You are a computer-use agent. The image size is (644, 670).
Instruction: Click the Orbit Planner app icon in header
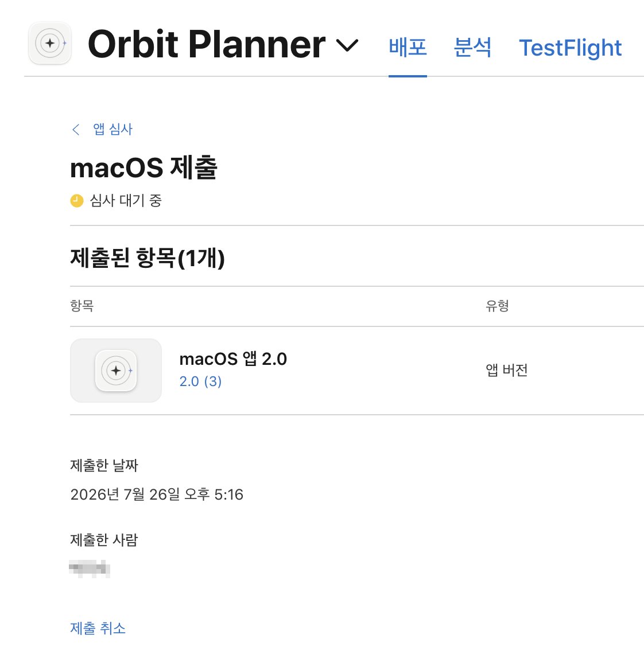coord(49,43)
